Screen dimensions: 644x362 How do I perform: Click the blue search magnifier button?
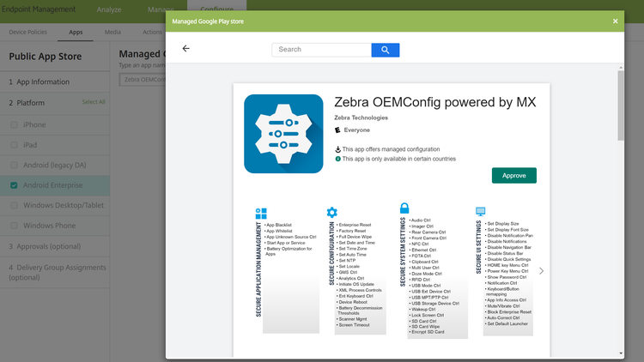tap(386, 50)
